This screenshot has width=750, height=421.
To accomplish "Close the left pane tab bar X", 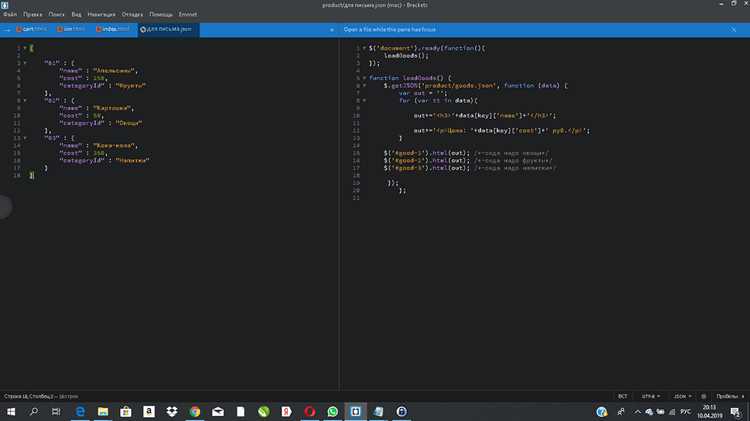I will pyautogui.click(x=332, y=30).
